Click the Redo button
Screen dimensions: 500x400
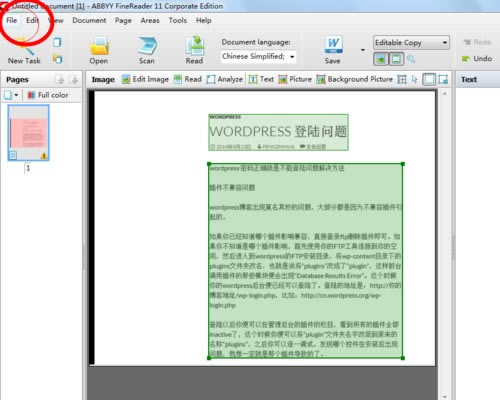pos(477,42)
